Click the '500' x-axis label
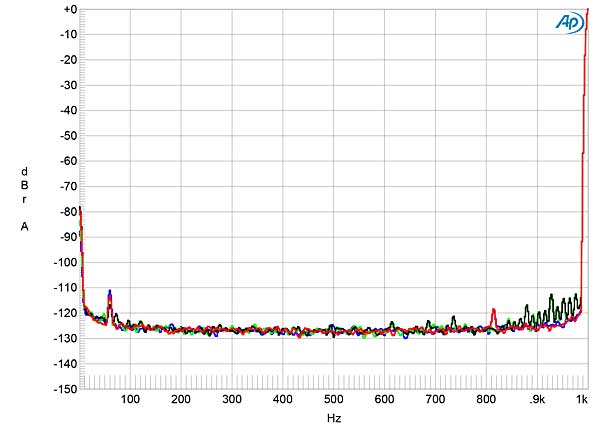Image resolution: width=600 pixels, height=431 pixels. pyautogui.click(x=334, y=399)
